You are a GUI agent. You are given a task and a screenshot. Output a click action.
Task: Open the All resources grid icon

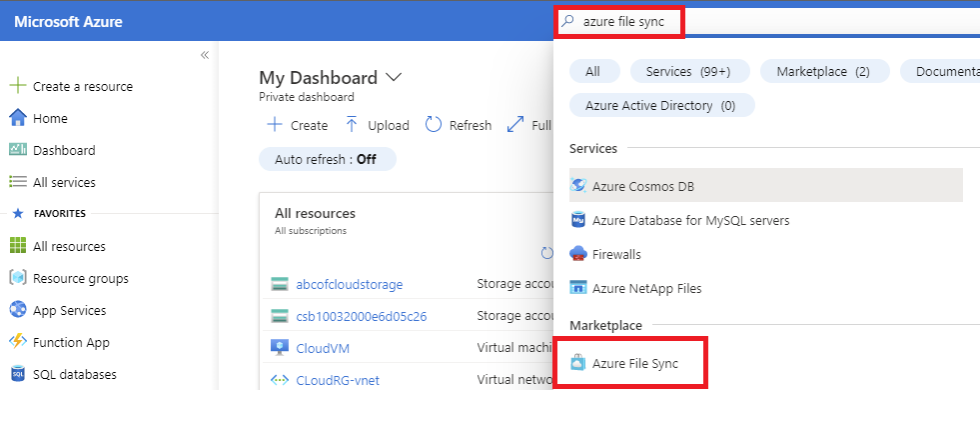click(x=17, y=246)
